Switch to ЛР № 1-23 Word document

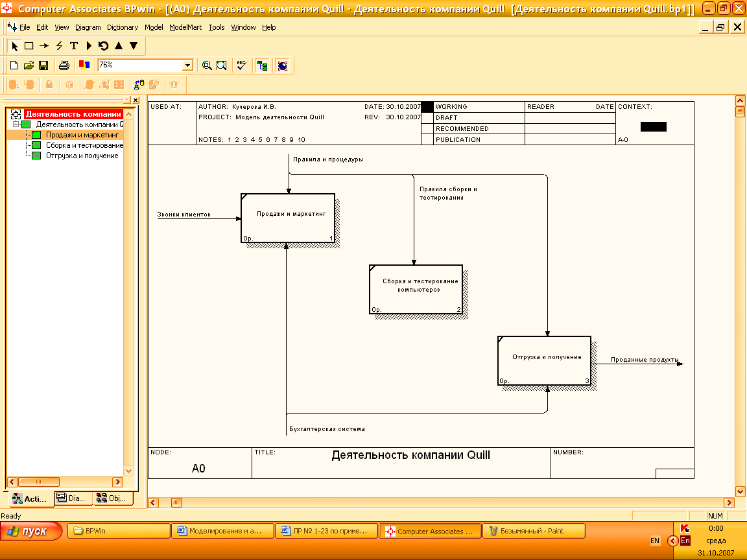click(x=326, y=531)
